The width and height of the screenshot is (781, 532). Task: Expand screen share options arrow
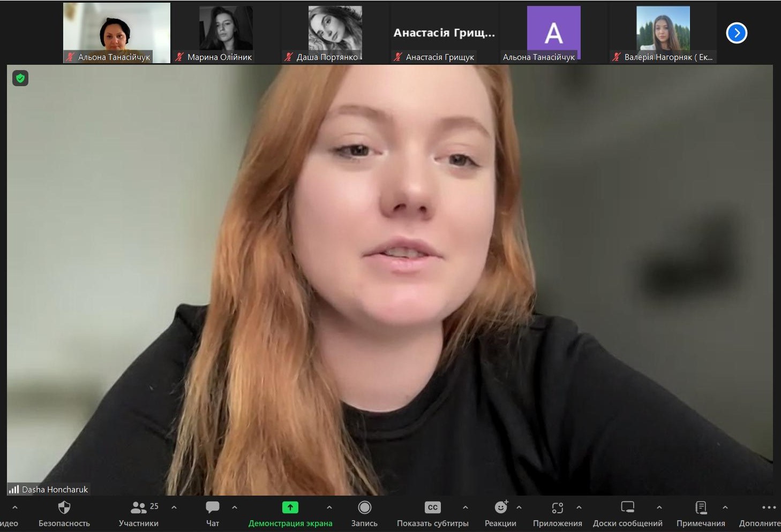tap(329, 507)
